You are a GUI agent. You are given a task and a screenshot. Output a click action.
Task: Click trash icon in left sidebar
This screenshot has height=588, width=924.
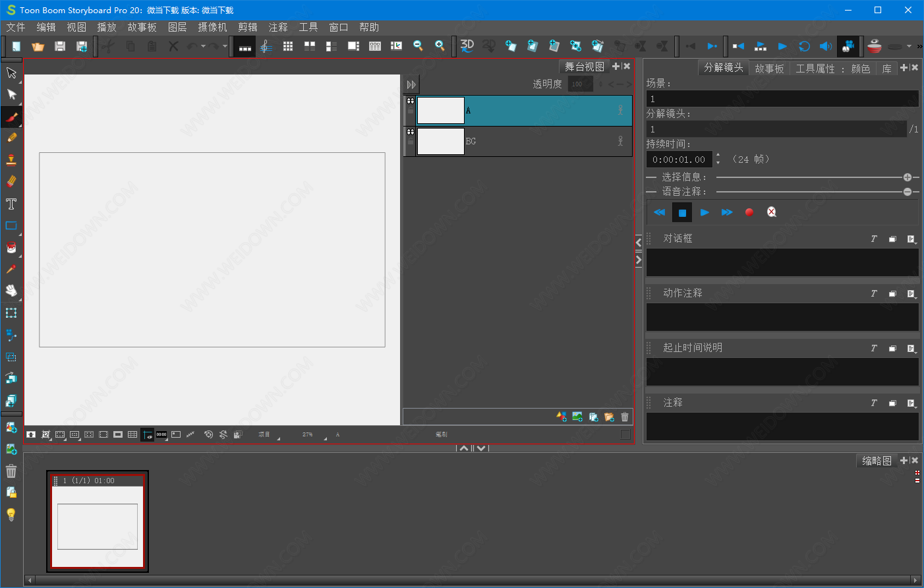pos(11,471)
